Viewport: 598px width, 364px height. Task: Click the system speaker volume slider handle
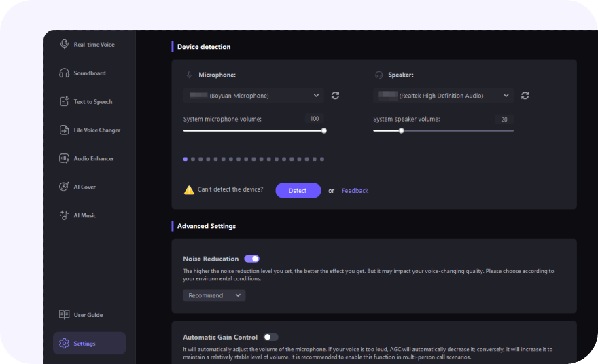pos(401,131)
